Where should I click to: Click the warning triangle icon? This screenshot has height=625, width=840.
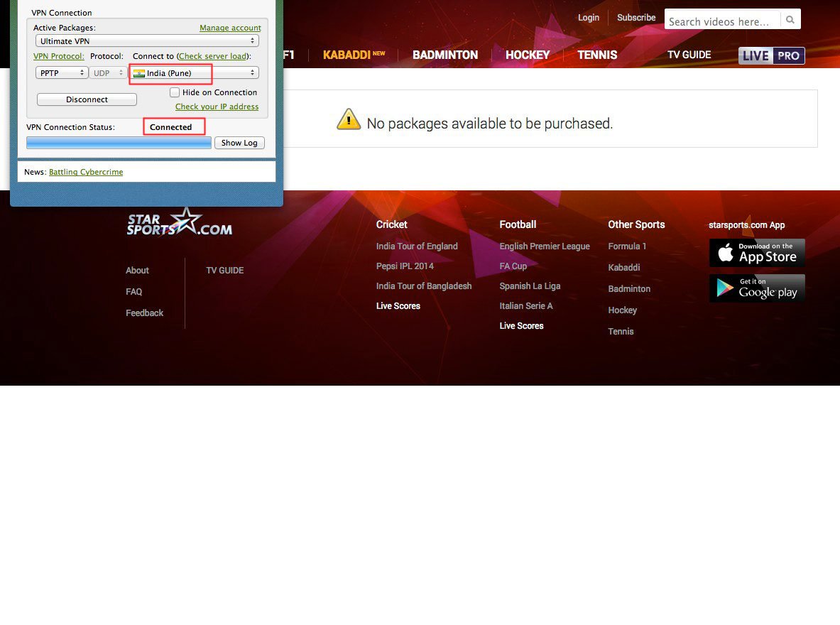(x=349, y=119)
